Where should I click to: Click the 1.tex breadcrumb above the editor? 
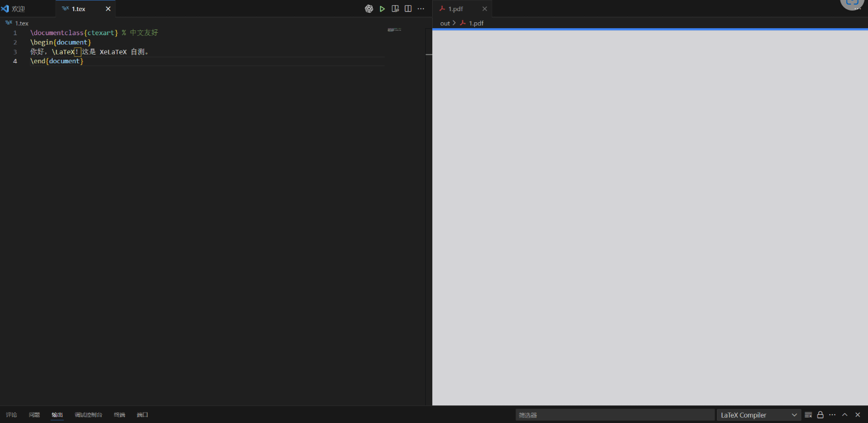point(17,23)
